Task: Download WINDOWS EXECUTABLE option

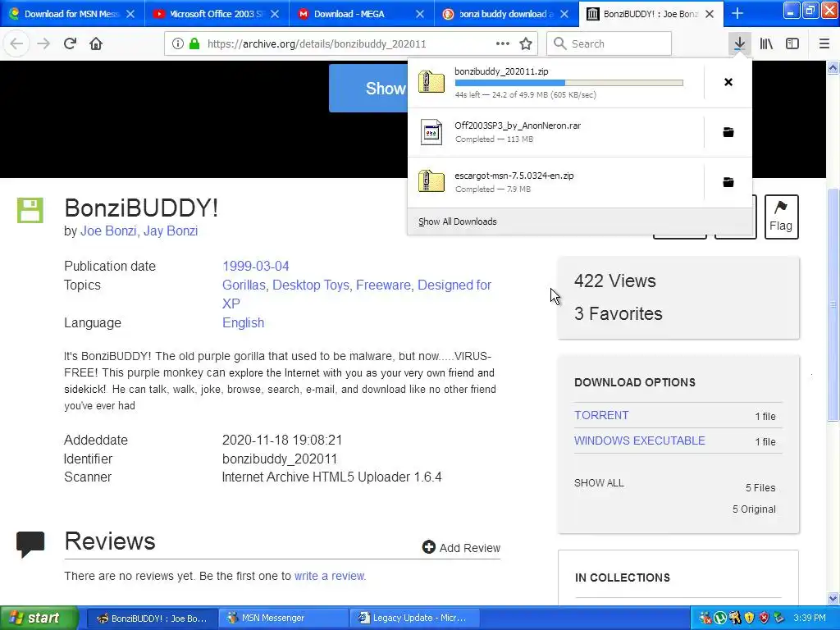Action: click(640, 441)
